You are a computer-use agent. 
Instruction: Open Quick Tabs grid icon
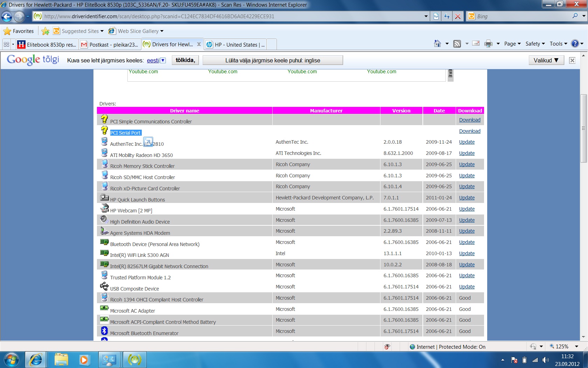6,45
